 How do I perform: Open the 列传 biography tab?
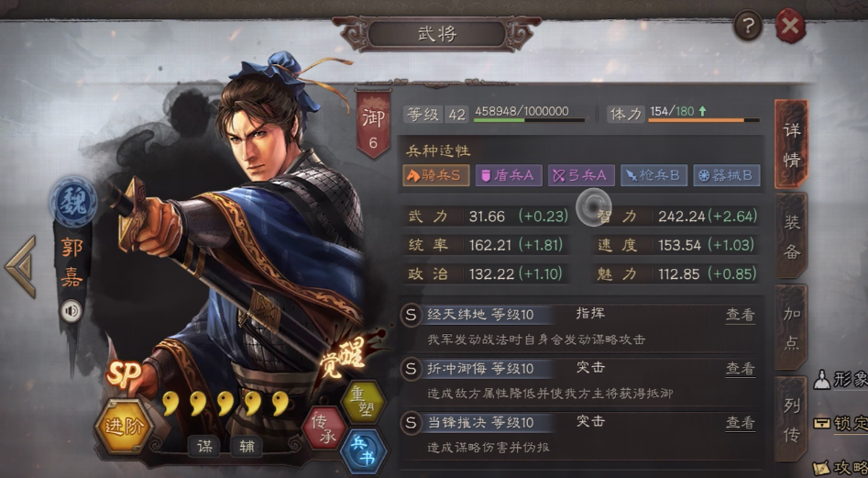[792, 420]
